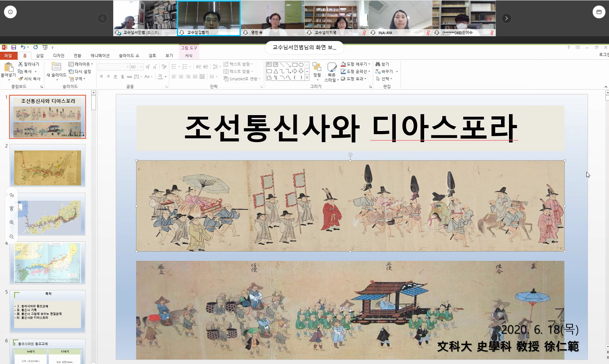
Task: Click the Center align paragraph icon
Action: [181, 76]
